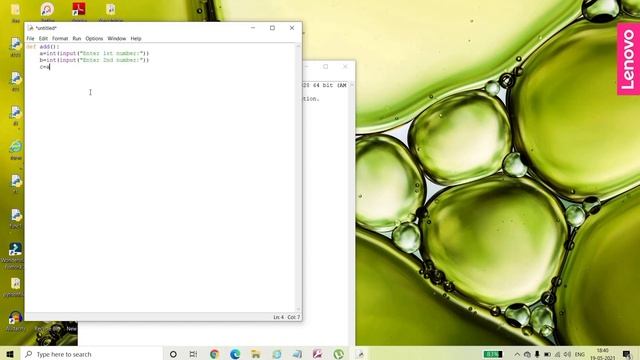This screenshot has width=640, height=360.
Task: Open the Windows Start menu
Action: point(10,354)
